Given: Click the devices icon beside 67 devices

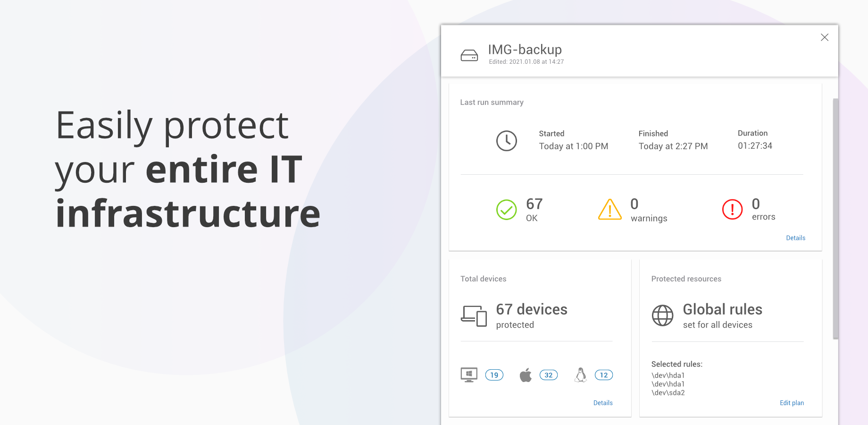Looking at the screenshot, I should tap(474, 316).
